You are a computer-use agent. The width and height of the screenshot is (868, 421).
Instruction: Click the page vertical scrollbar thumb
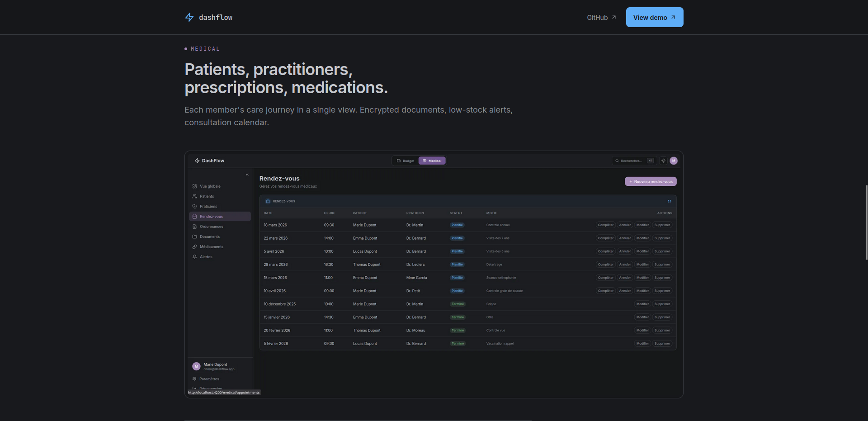point(866,222)
